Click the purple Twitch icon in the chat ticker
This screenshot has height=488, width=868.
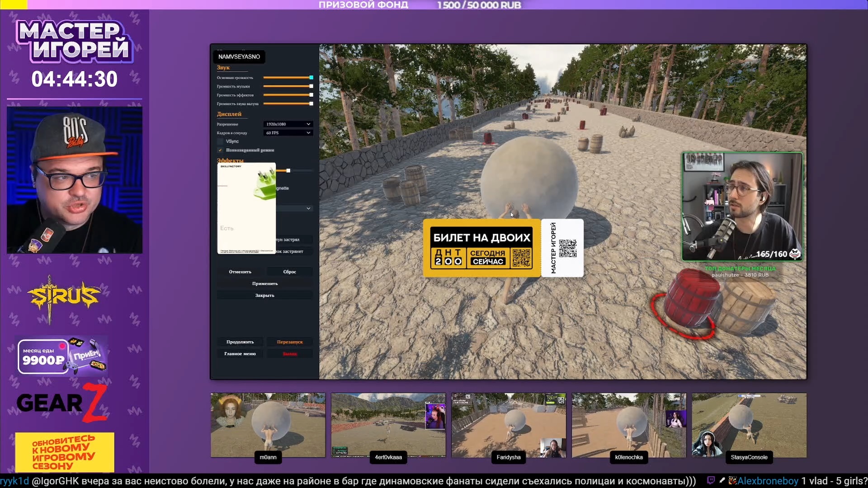(711, 481)
